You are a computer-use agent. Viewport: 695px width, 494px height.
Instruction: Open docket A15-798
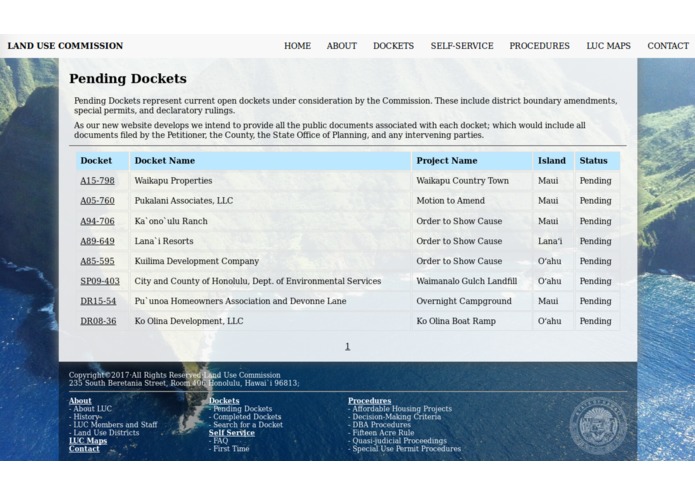98,181
